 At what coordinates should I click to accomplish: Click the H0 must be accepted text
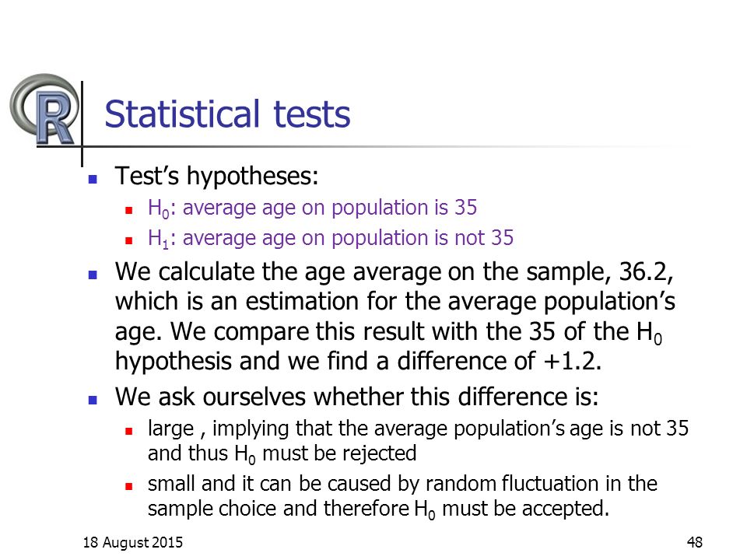point(512,509)
